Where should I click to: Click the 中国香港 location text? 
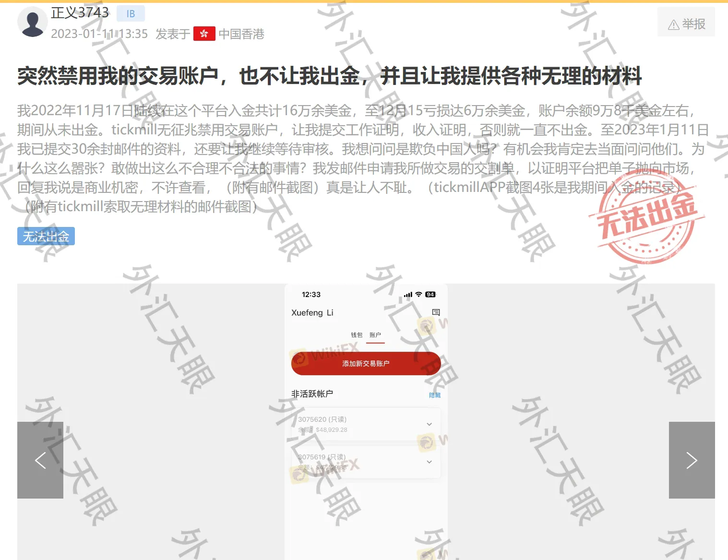point(241,34)
